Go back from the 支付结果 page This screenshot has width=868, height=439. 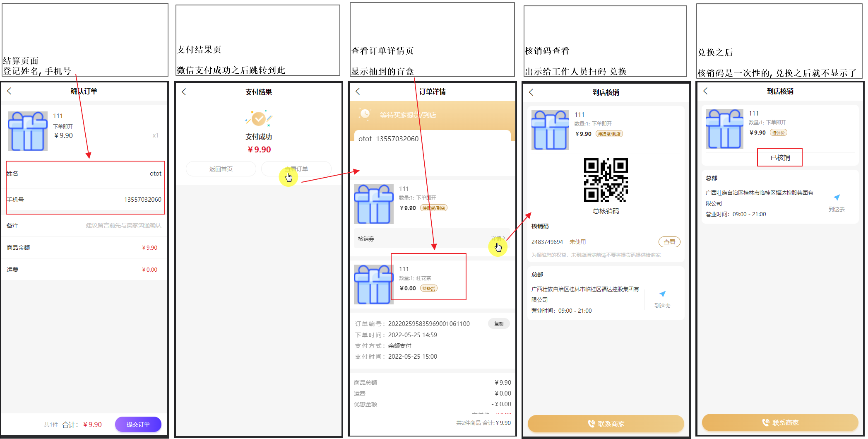tap(184, 92)
